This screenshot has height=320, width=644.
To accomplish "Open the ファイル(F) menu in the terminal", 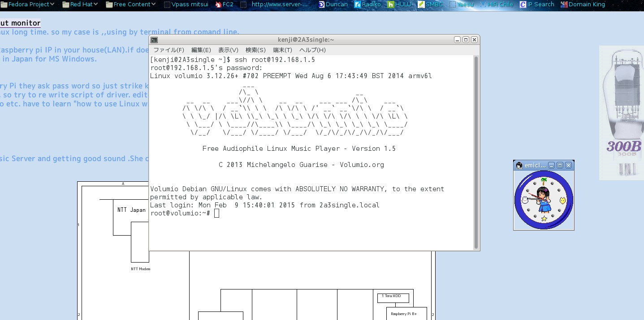I will (169, 50).
